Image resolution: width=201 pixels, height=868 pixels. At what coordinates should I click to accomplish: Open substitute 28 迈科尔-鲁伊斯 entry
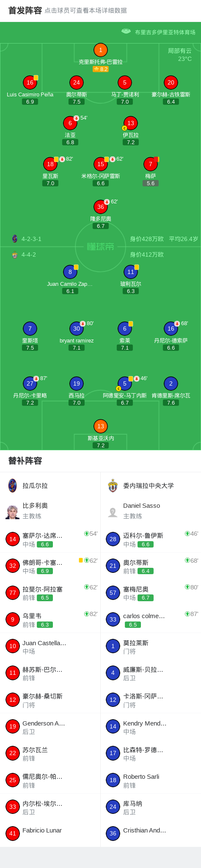[151, 539]
